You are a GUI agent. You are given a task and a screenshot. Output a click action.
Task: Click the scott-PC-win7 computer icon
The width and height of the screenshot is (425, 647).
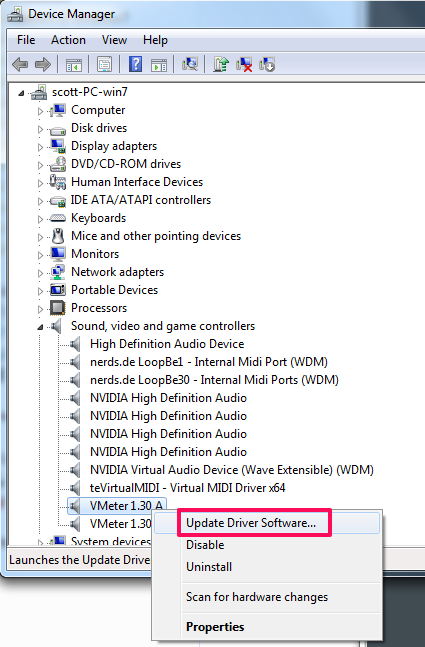click(39, 92)
